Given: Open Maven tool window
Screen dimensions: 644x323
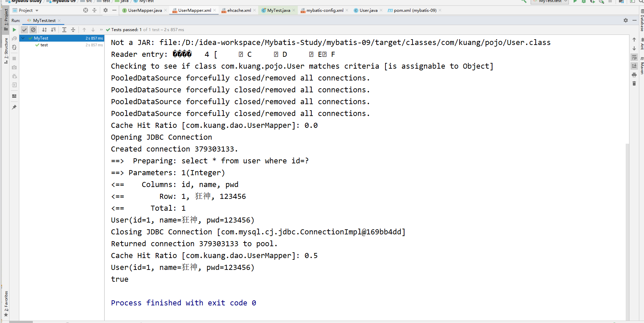Looking at the screenshot, I should pyautogui.click(x=642, y=66).
